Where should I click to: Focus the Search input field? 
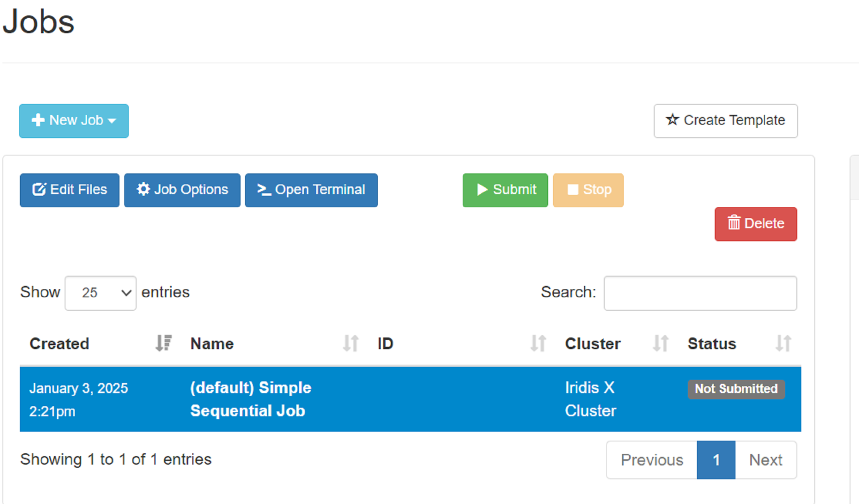point(700,293)
